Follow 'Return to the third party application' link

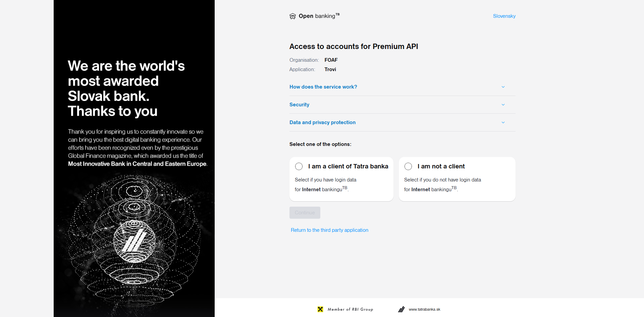point(329,230)
